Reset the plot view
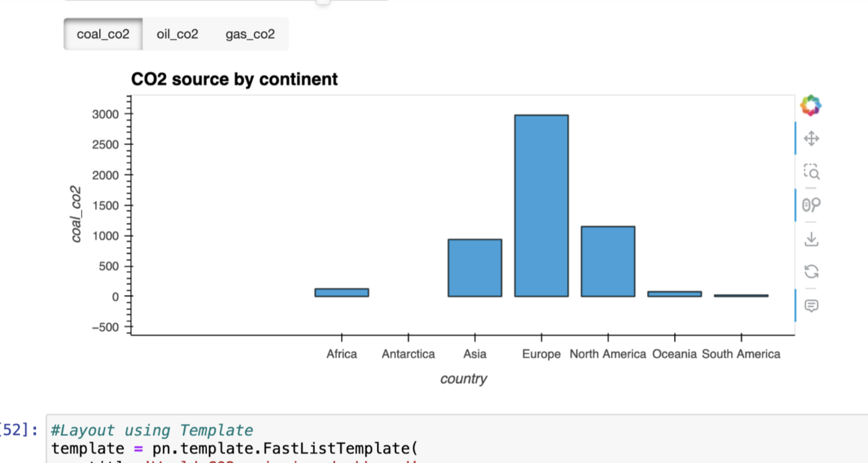 point(811,271)
